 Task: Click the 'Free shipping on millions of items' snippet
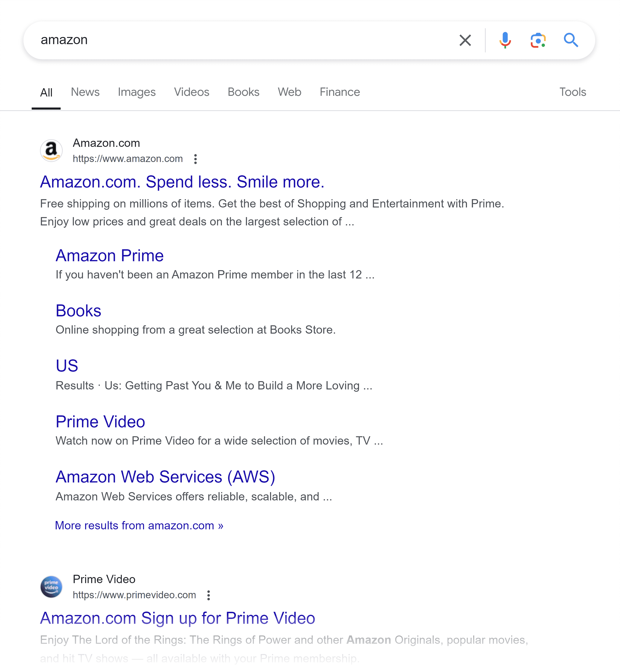point(272,212)
